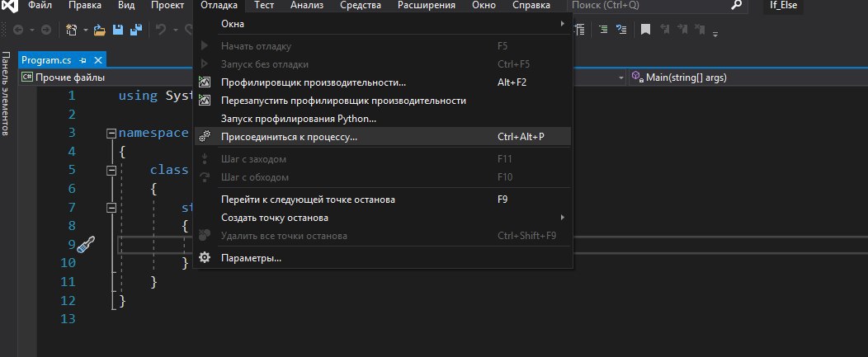Viewport: 868px width, 357px height.
Task: Click the Navigate Backward arrow icon
Action: point(18,30)
